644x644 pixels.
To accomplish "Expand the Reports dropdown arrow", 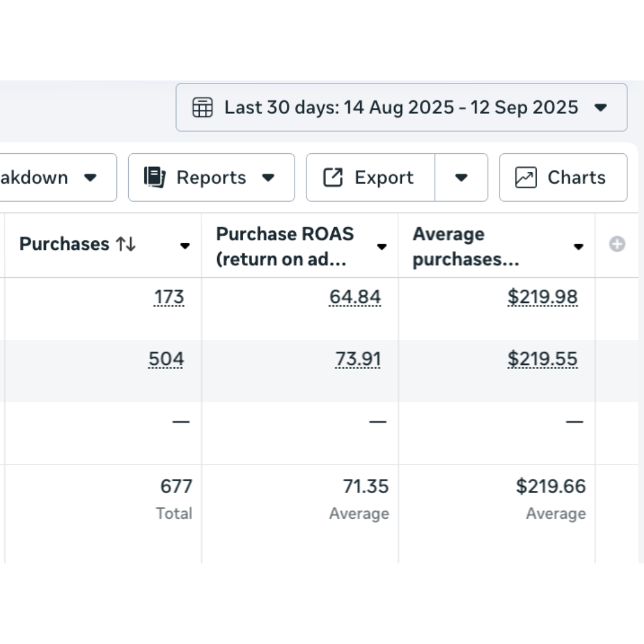I will pyautogui.click(x=268, y=178).
